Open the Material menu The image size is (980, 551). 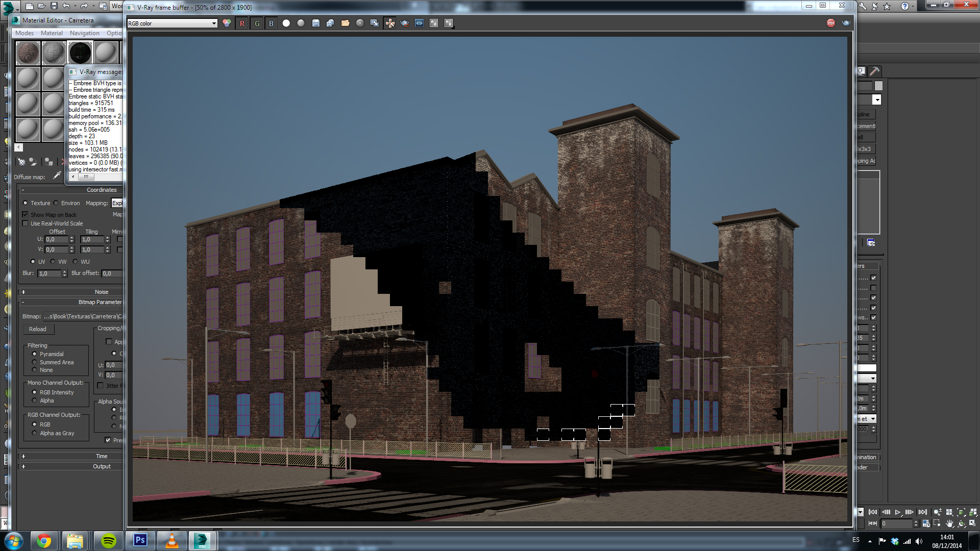coord(52,33)
